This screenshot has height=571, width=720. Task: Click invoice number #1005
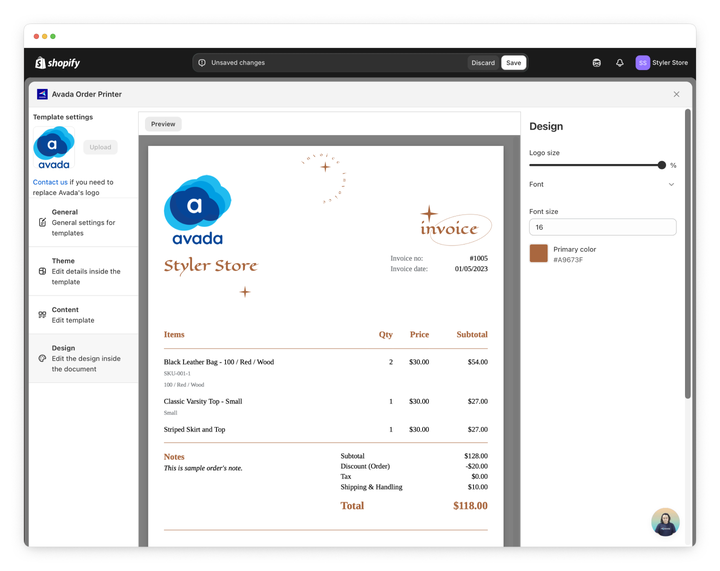pos(478,258)
